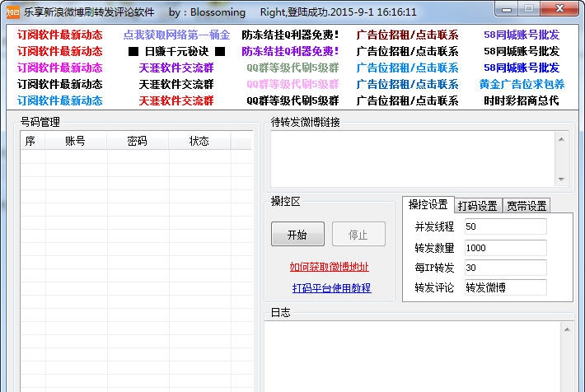Click the scroll-down arrow of the link box
The image size is (585, 392).
pyautogui.click(x=561, y=180)
